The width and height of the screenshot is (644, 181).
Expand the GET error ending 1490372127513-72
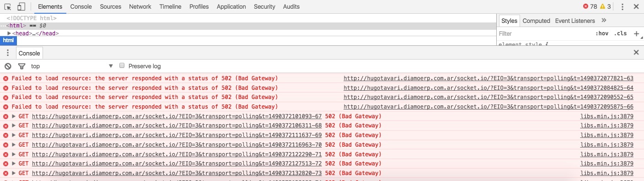click(14, 164)
